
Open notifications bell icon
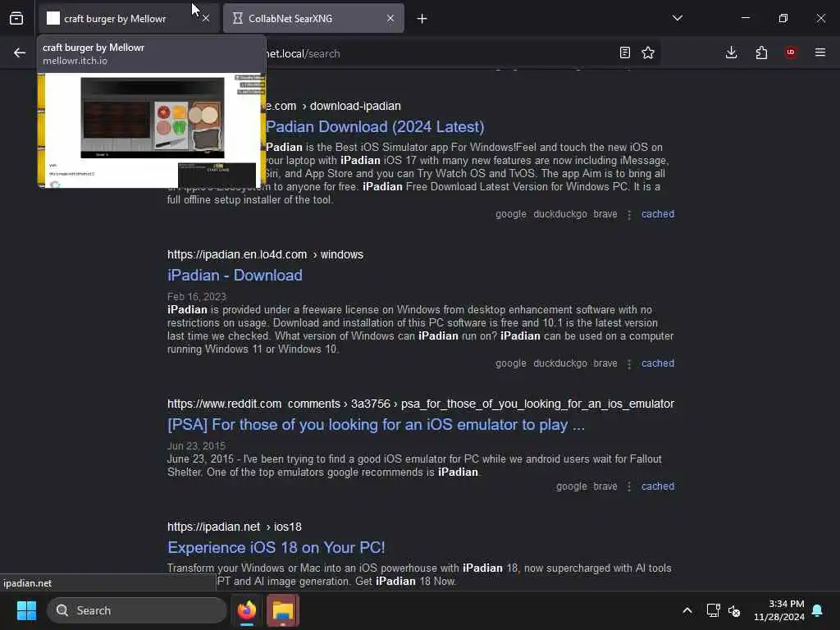(x=818, y=610)
